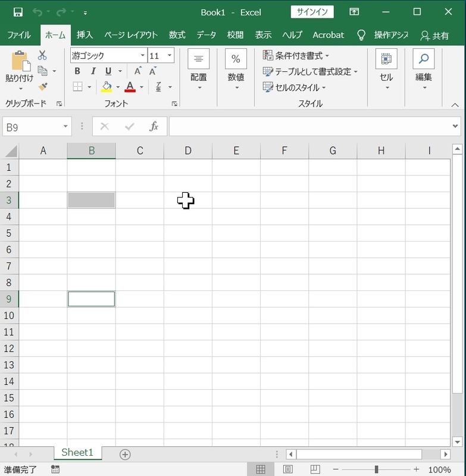
Task: Select row 5 header
Action: tap(9, 233)
